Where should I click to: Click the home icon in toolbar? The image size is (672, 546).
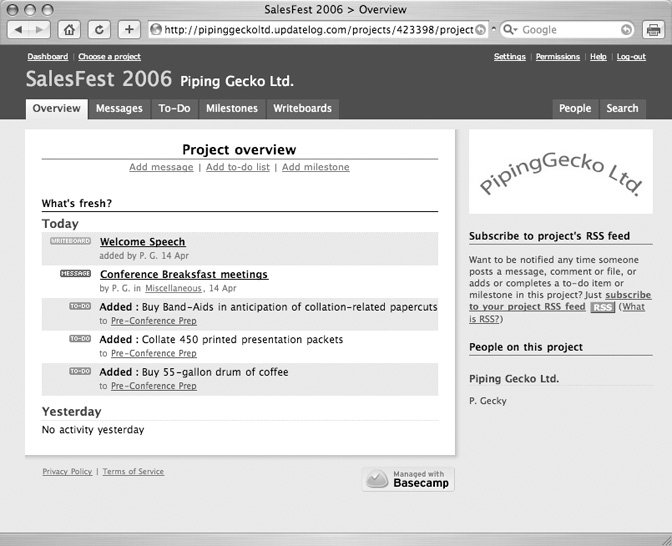coord(69,30)
